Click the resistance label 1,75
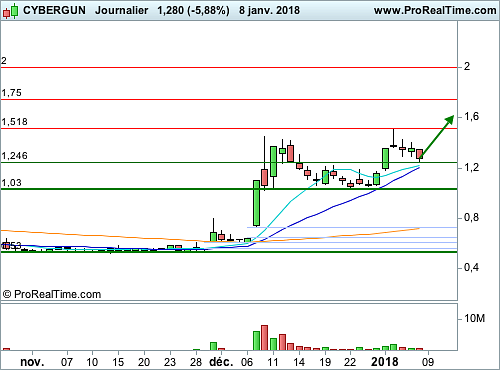 click(12, 93)
